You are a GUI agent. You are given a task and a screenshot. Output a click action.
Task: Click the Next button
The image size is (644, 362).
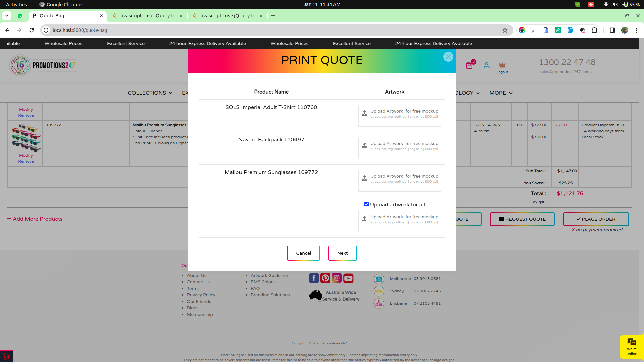tap(342, 253)
